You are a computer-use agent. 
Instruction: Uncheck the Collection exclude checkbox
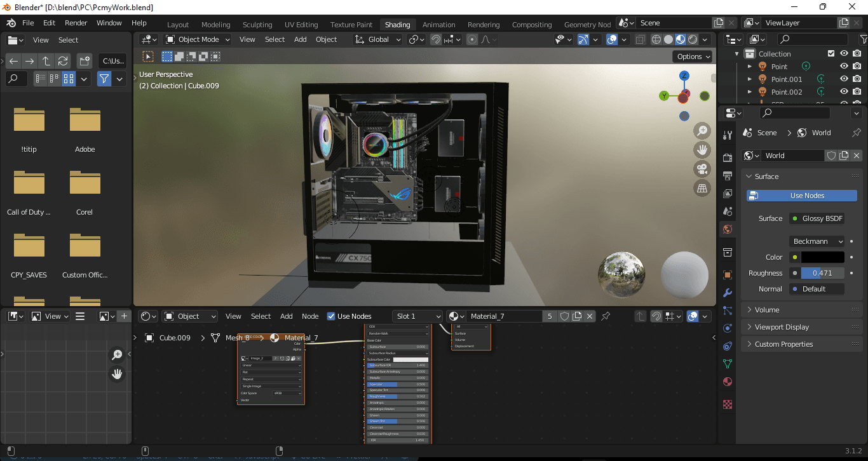pyautogui.click(x=831, y=54)
